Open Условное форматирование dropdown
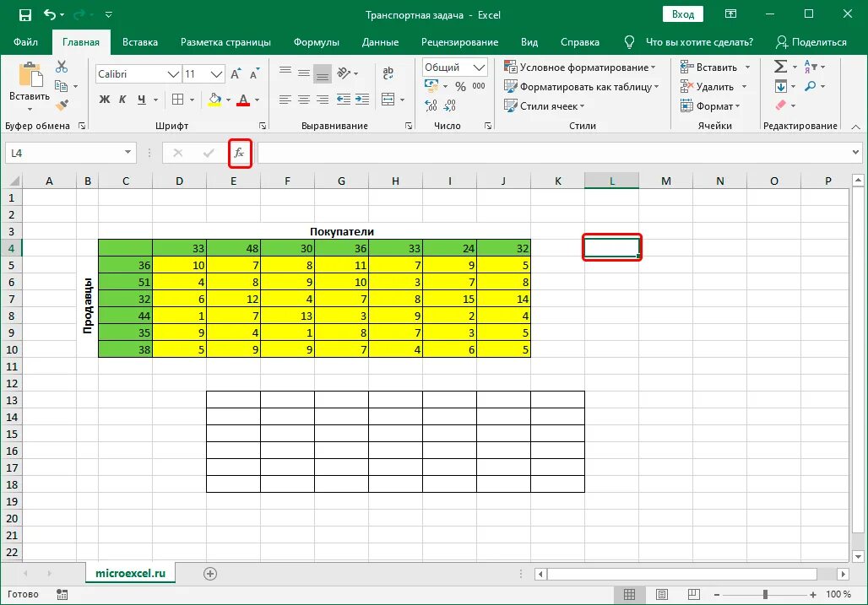The width and height of the screenshot is (868, 605). (x=579, y=68)
